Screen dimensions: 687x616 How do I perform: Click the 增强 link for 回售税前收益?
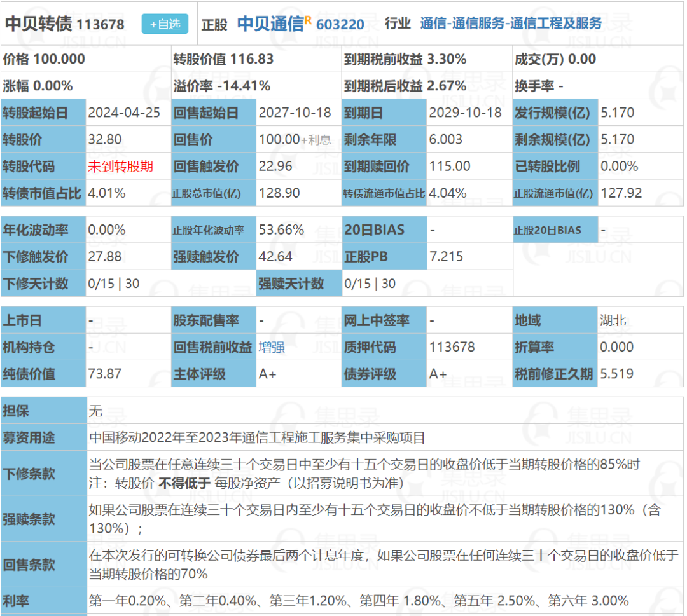pos(272,347)
